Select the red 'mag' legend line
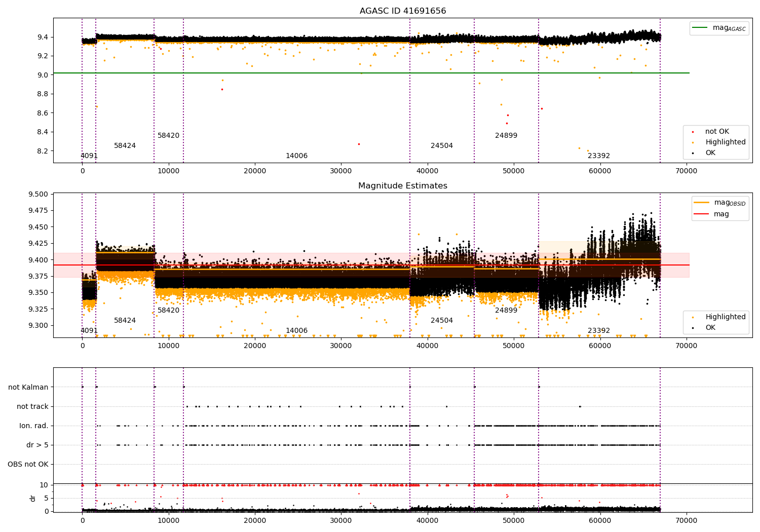Image resolution: width=760 pixels, height=532 pixels. (x=702, y=214)
